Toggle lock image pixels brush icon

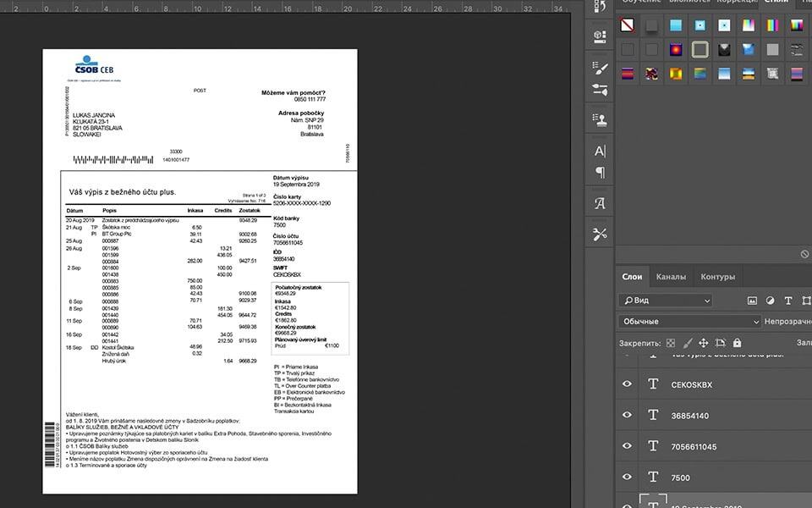point(687,343)
